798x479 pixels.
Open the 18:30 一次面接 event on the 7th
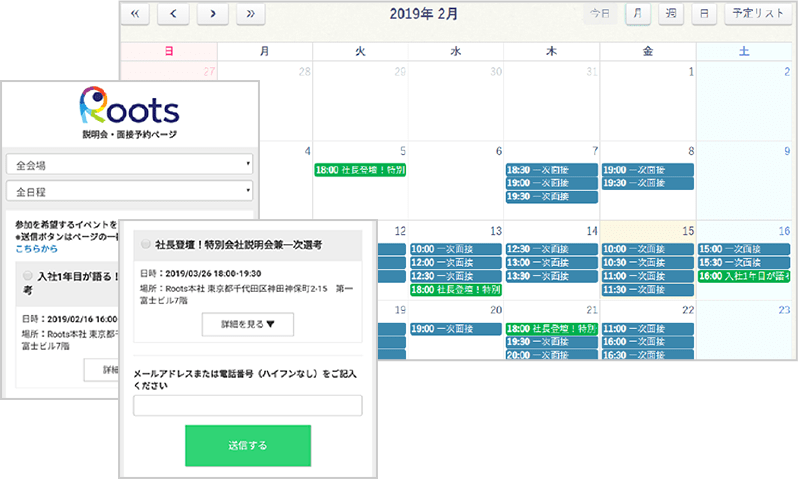(x=552, y=171)
